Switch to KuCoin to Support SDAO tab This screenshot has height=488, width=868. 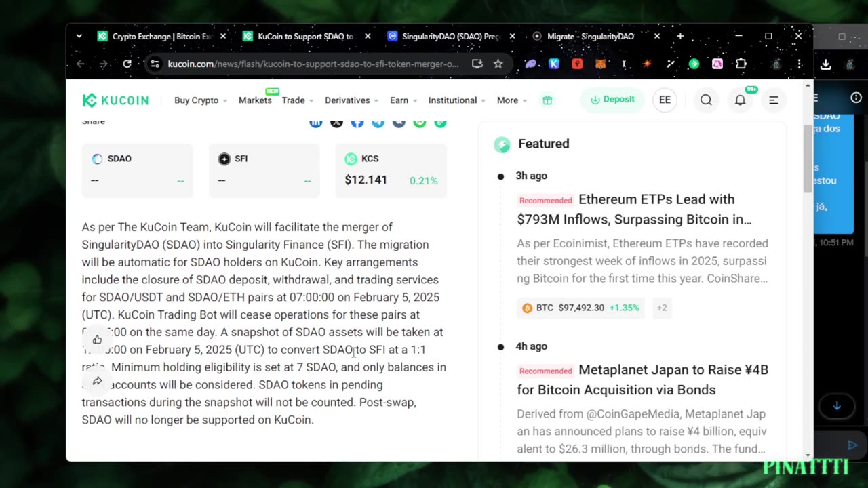point(307,36)
